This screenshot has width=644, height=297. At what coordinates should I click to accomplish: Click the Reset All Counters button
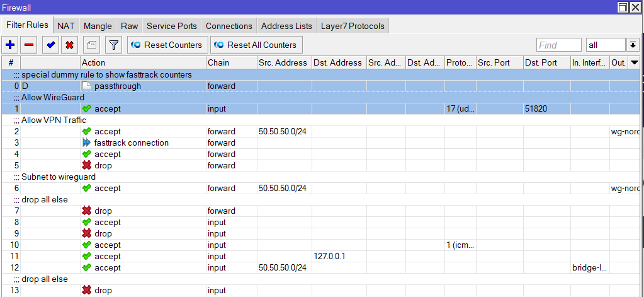(257, 45)
